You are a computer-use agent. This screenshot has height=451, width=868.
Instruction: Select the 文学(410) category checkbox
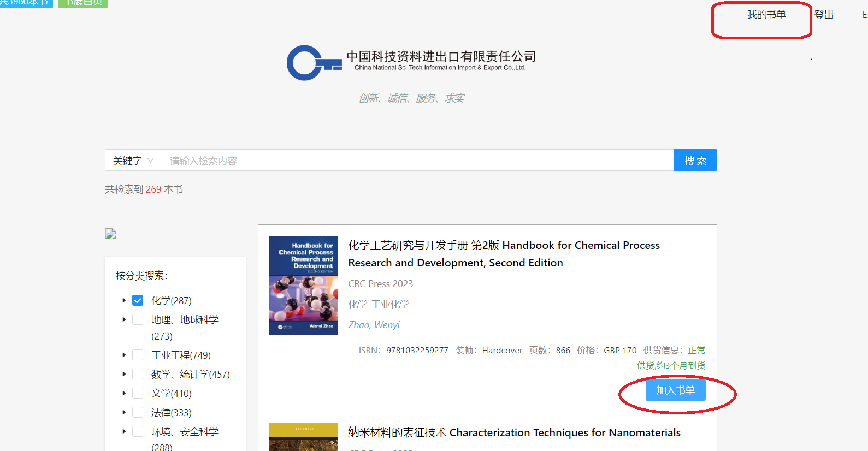(x=138, y=394)
